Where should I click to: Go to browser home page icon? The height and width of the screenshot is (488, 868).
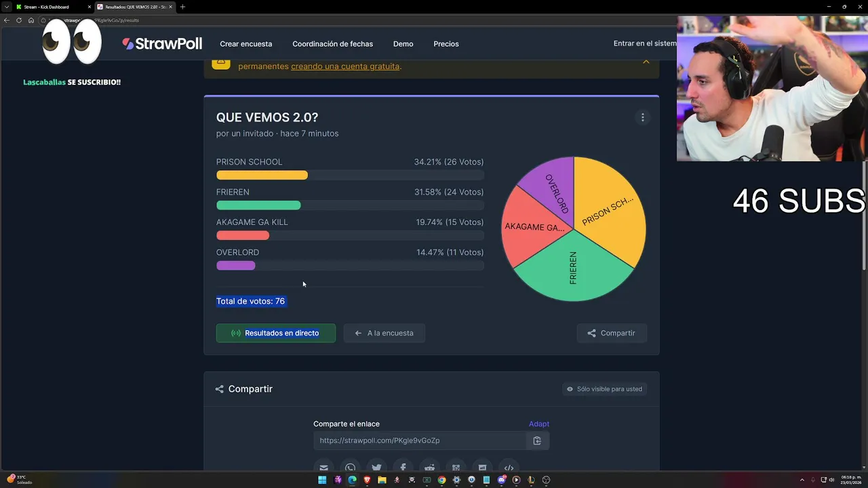[x=31, y=20]
